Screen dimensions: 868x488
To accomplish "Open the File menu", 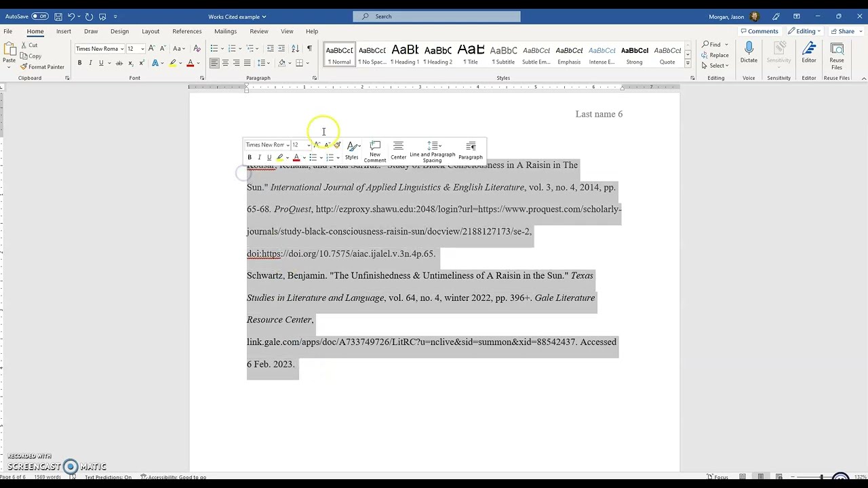I will click(x=7, y=31).
